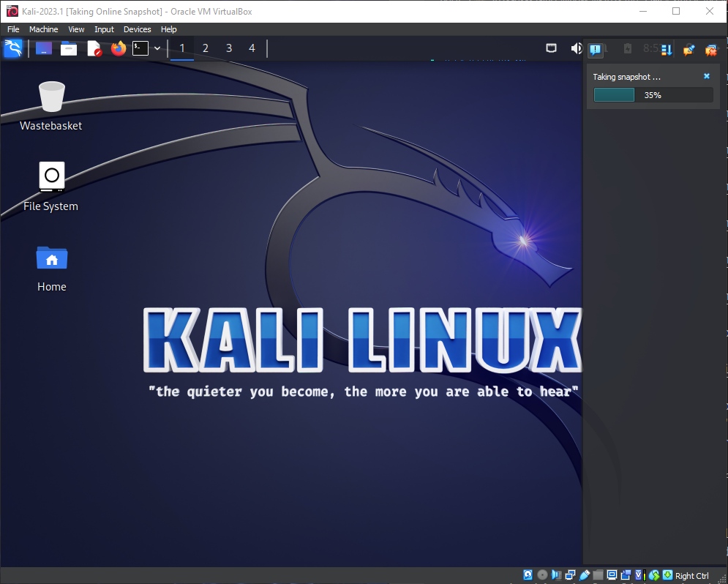Cancel the Taking snapshot progress
This screenshot has width=728, height=584.
pyautogui.click(x=707, y=76)
